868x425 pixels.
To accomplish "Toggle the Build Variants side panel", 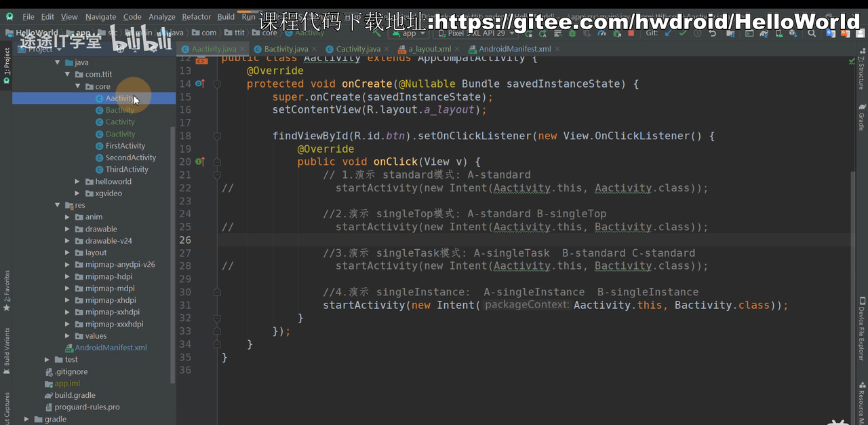I will pos(7,346).
